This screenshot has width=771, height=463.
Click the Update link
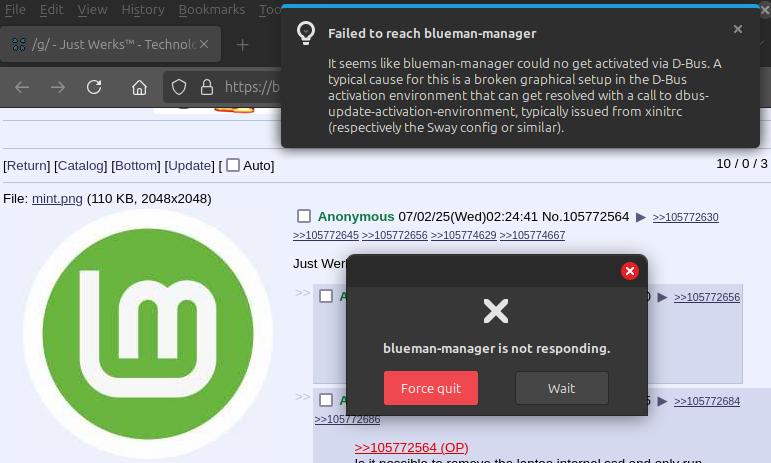click(x=189, y=166)
